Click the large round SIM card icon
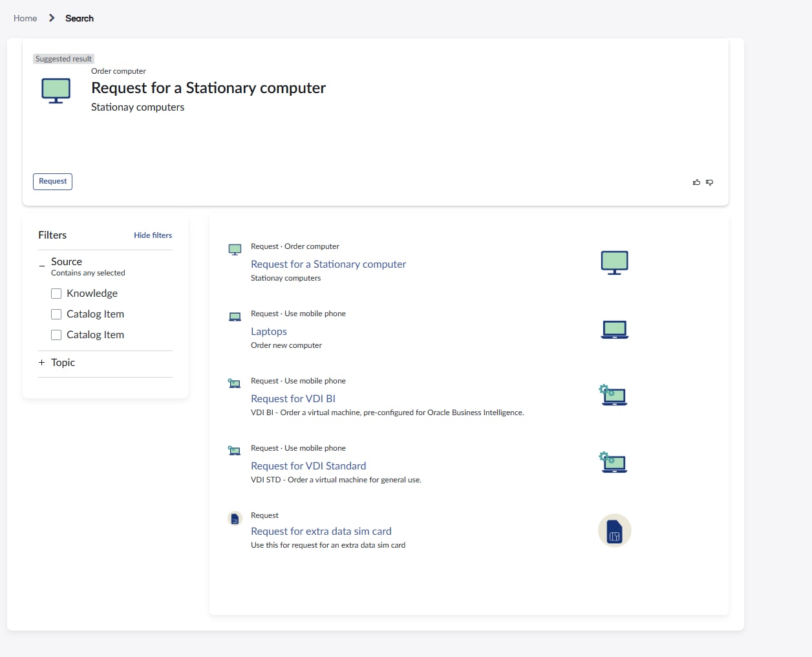812x657 pixels. pos(614,531)
